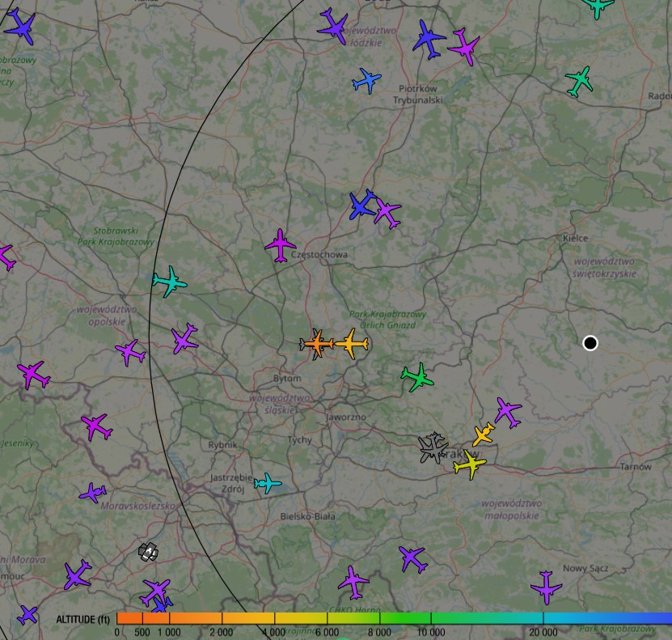This screenshot has height=640, width=672.
Task: Select the blue aircraft northwest of Piotrków Trybunalski
Action: pyautogui.click(x=366, y=80)
